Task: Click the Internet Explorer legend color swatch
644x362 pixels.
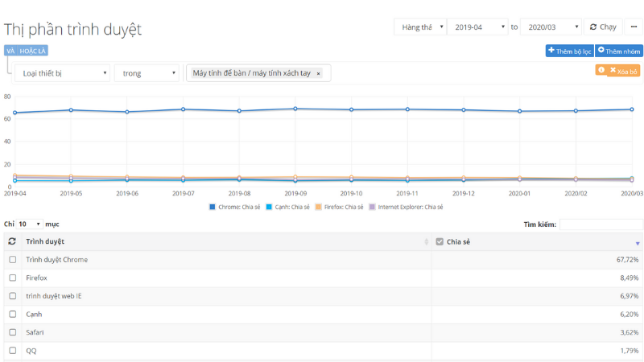Action: coord(372,207)
